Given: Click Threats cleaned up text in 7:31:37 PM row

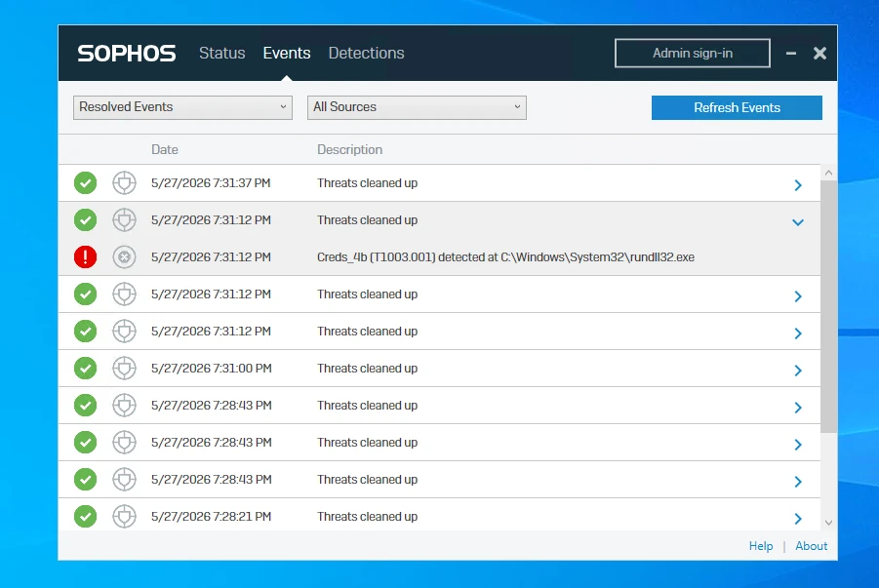Looking at the screenshot, I should pos(367,182).
